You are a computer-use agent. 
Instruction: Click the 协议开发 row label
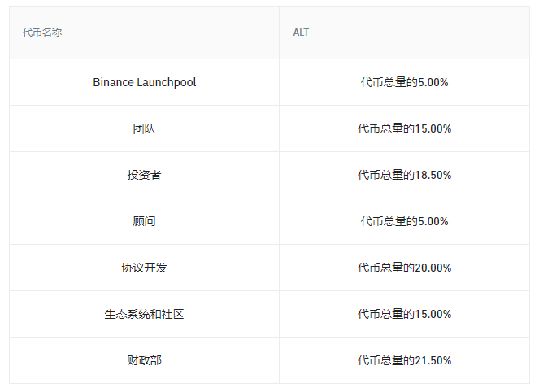(x=144, y=268)
